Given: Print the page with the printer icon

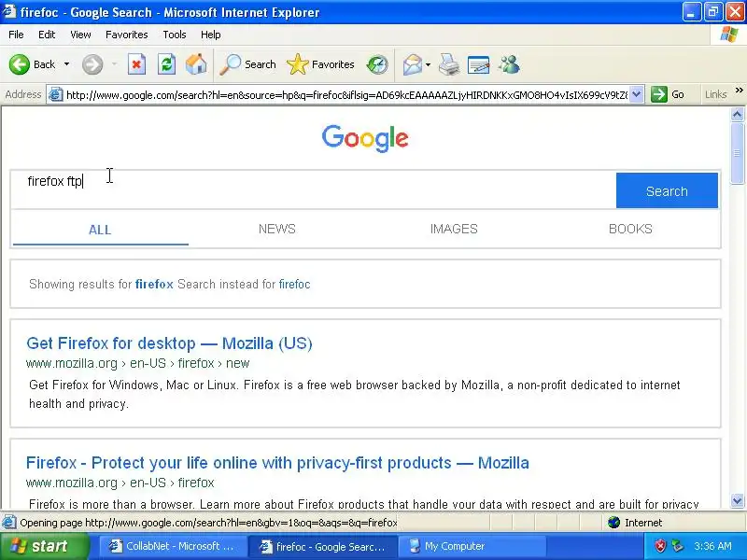Looking at the screenshot, I should click(449, 64).
